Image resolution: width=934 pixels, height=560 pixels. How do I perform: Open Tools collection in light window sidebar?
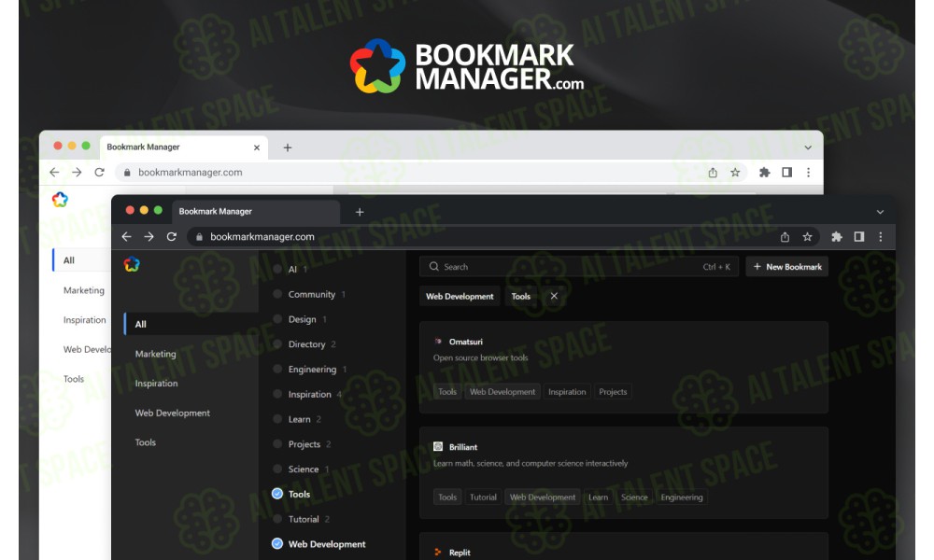point(74,379)
